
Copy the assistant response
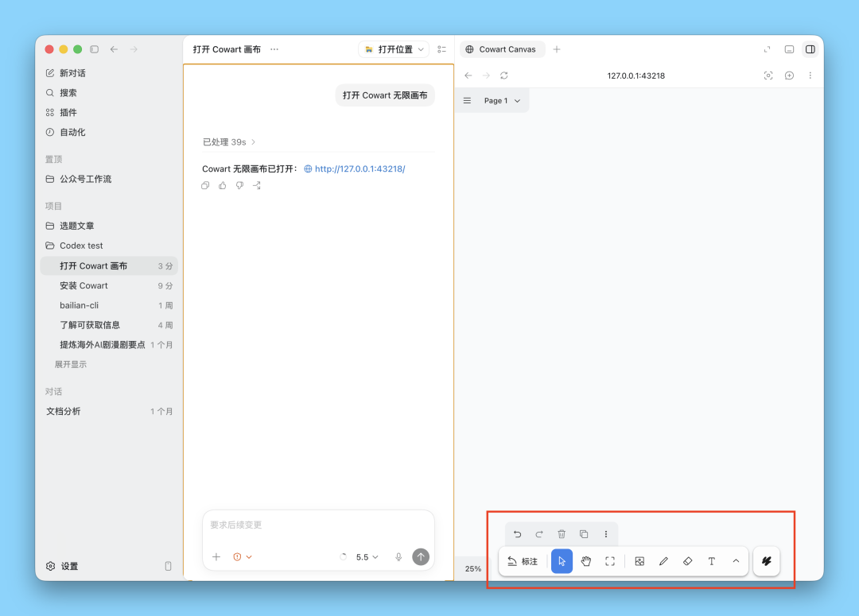click(205, 186)
